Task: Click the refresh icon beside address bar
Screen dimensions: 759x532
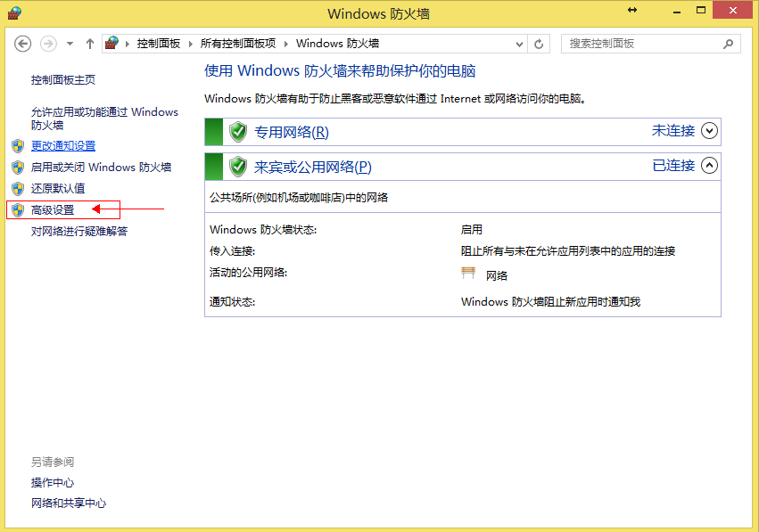Action: click(x=539, y=44)
